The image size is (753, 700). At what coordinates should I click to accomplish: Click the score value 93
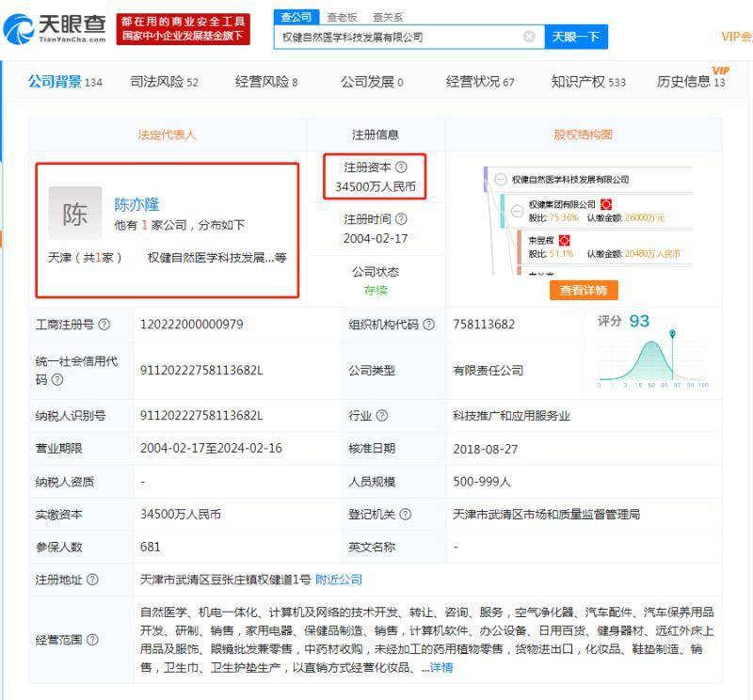click(639, 321)
